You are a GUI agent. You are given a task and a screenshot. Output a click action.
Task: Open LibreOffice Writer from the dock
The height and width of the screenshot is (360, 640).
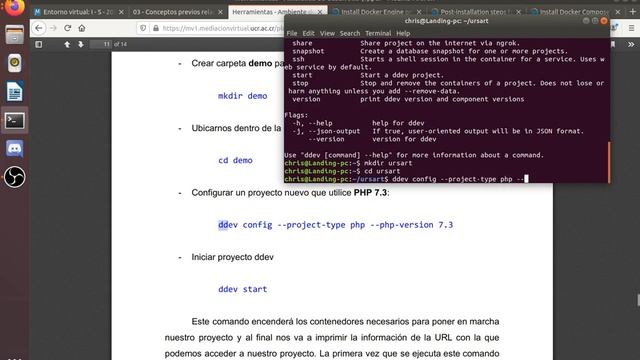(x=14, y=91)
